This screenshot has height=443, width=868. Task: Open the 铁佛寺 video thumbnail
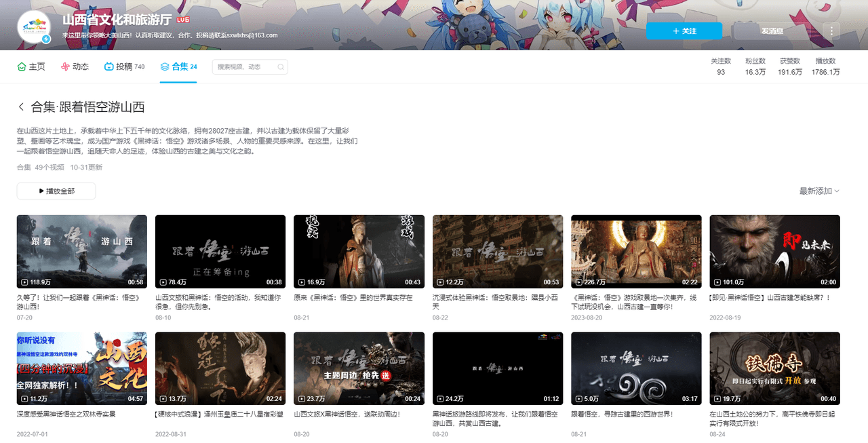(774, 368)
